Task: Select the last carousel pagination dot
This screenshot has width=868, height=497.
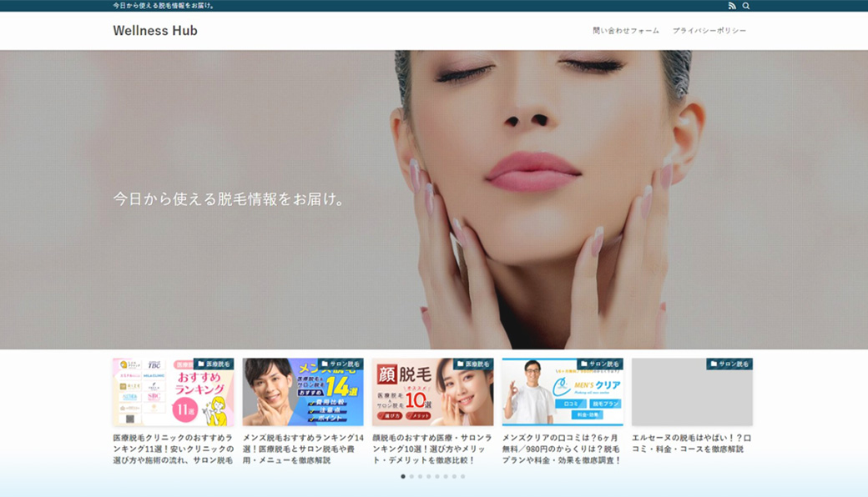Action: [461, 477]
